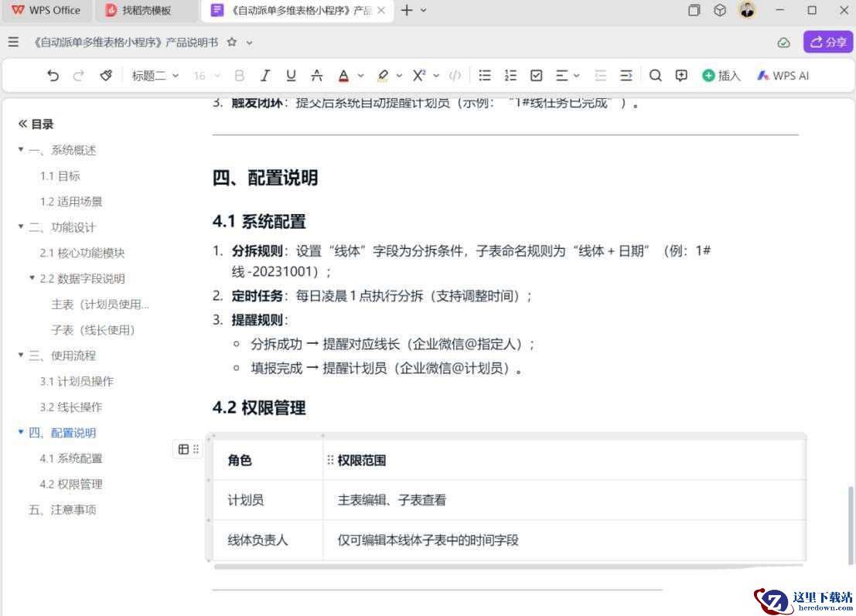Apply superscript formatting
The width and height of the screenshot is (856, 616).
point(418,75)
